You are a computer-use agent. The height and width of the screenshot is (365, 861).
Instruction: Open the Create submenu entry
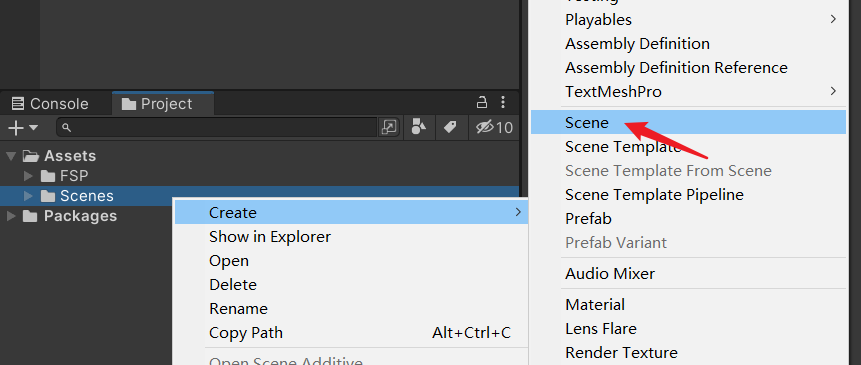click(351, 212)
